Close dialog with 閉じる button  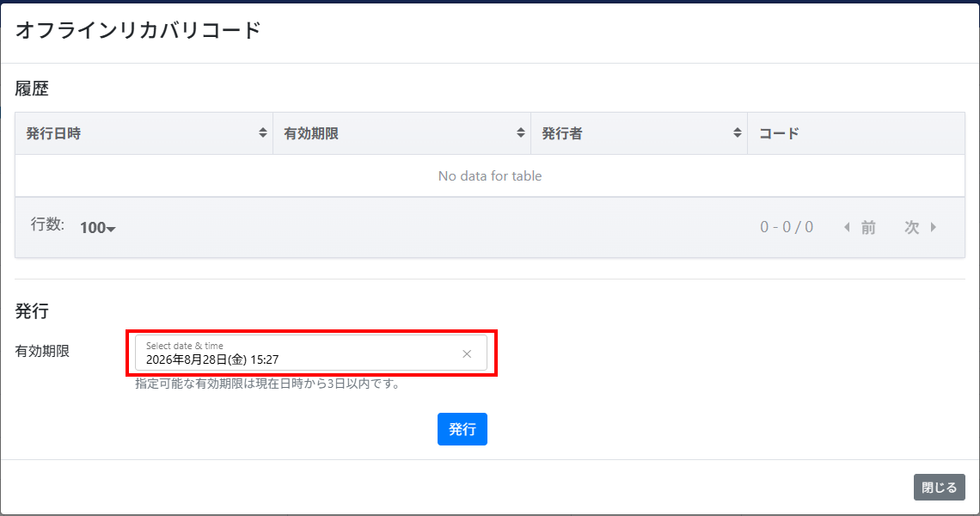940,488
